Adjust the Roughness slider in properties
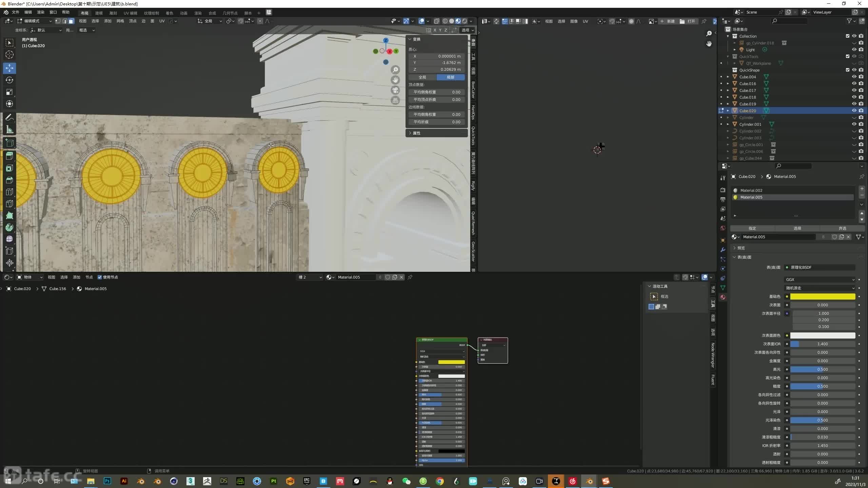The width and height of the screenshot is (868, 488). tap(823, 386)
